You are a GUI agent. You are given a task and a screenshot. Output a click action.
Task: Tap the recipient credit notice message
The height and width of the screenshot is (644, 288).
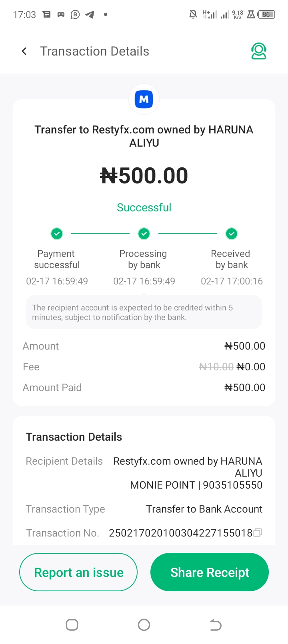coord(144,312)
